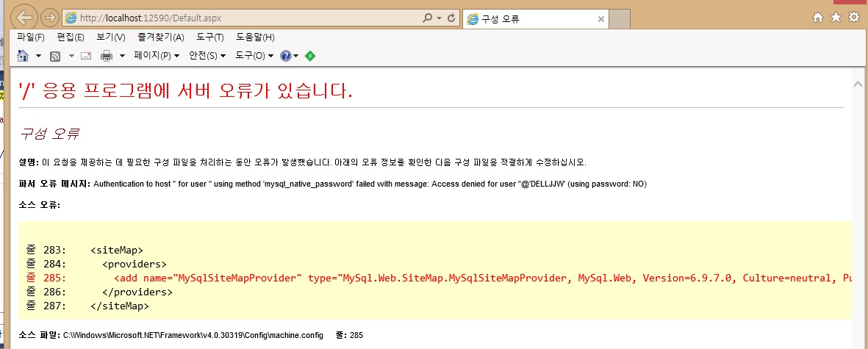This screenshot has height=349, width=868.
Task: Click the Forward navigation arrow
Action: pyautogui.click(x=50, y=18)
